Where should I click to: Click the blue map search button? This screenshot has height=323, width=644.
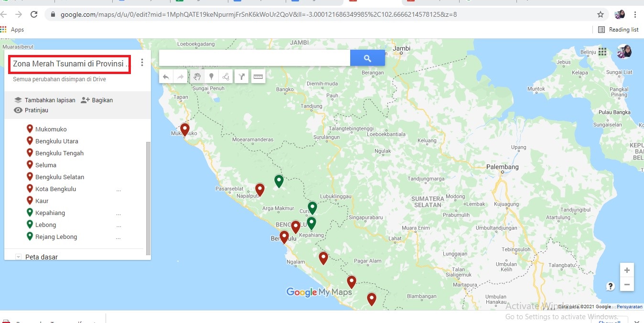(x=367, y=58)
